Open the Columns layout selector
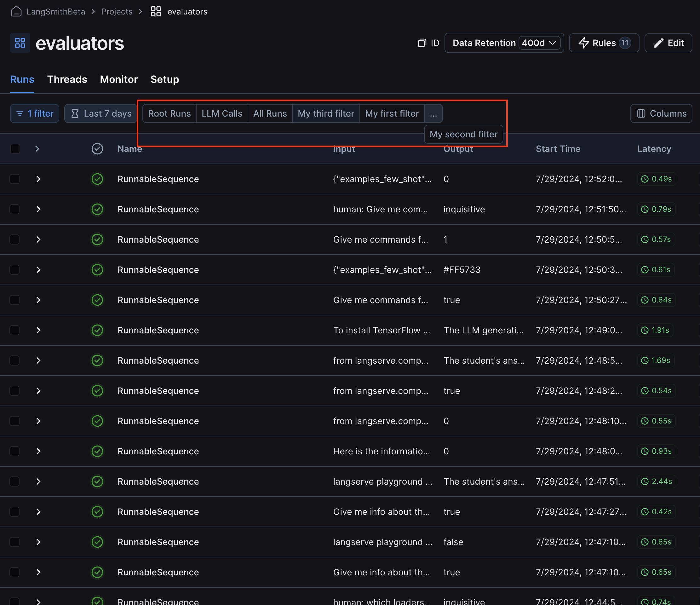 [661, 113]
